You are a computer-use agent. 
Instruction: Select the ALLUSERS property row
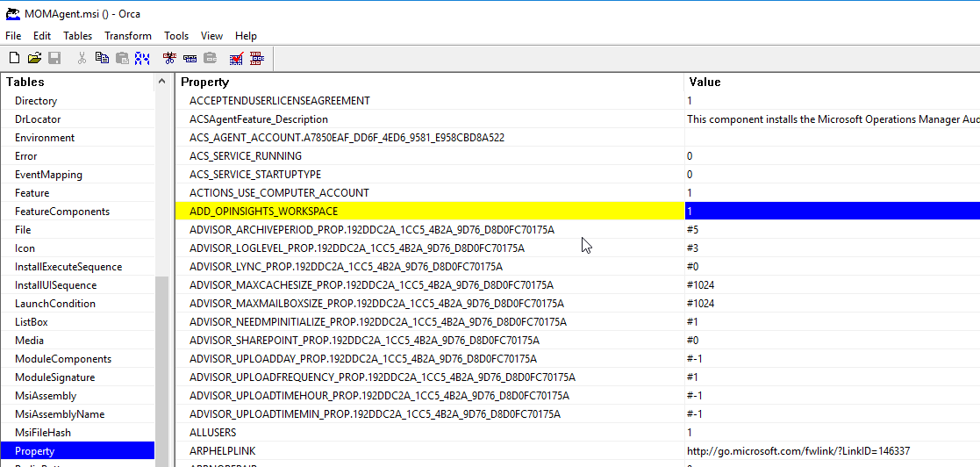(x=213, y=433)
